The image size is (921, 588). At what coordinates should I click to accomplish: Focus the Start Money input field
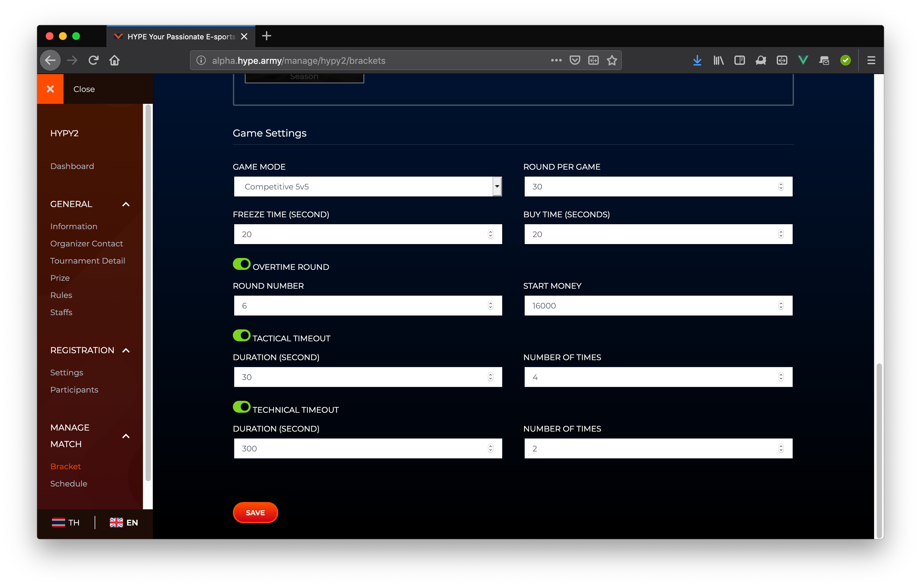[x=658, y=306]
